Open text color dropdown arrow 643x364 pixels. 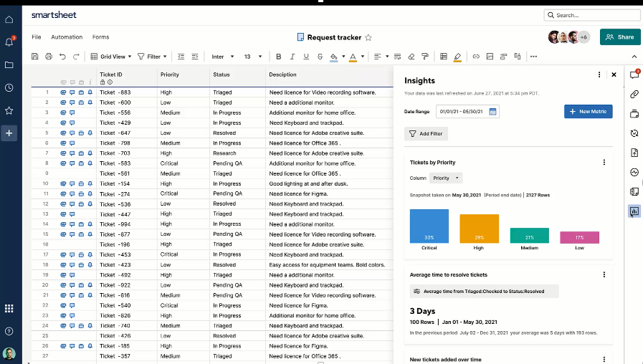coord(363,57)
